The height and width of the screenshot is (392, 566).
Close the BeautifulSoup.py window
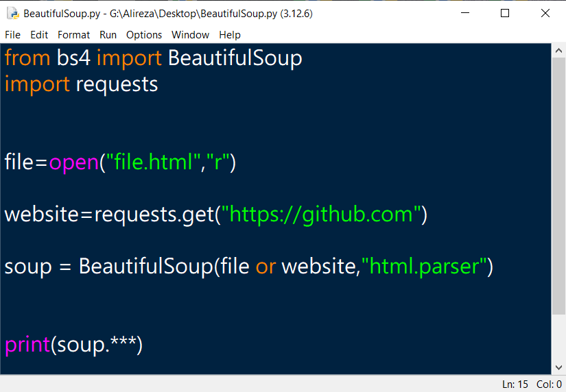pyautogui.click(x=545, y=13)
